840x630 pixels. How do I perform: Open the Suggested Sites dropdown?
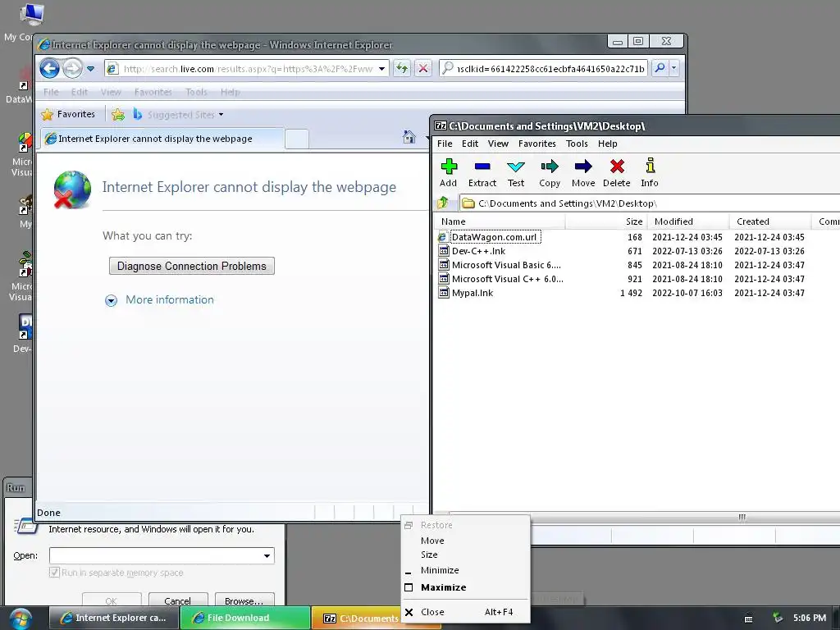[x=221, y=115]
